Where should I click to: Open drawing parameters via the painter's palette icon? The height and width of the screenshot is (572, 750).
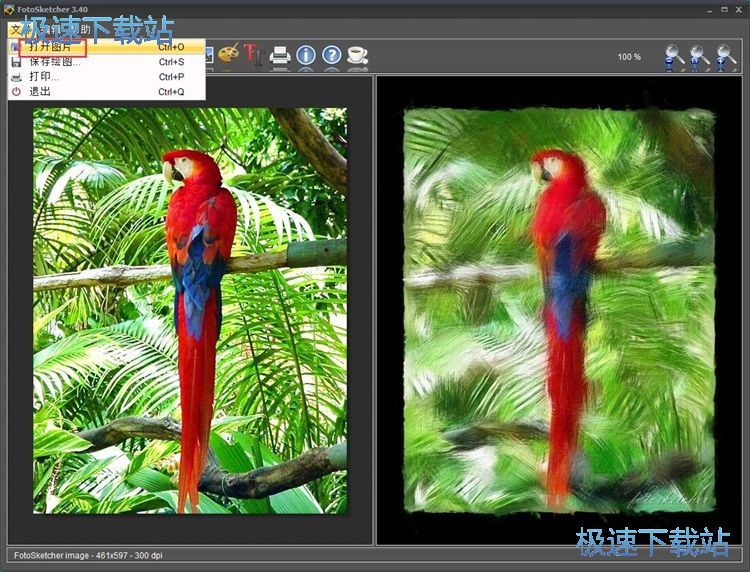tap(229, 53)
